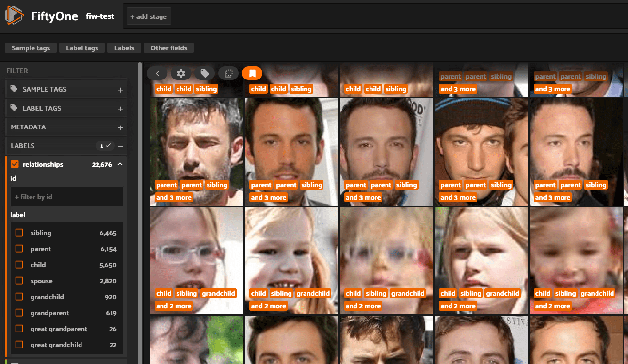This screenshot has height=364, width=628.
Task: Add a sample tag with plus icon
Action: click(120, 90)
